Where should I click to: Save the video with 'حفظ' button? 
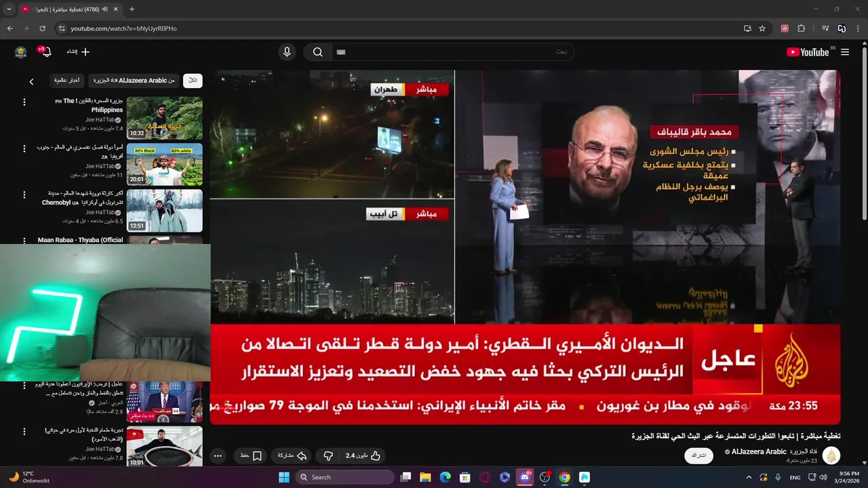click(x=250, y=456)
